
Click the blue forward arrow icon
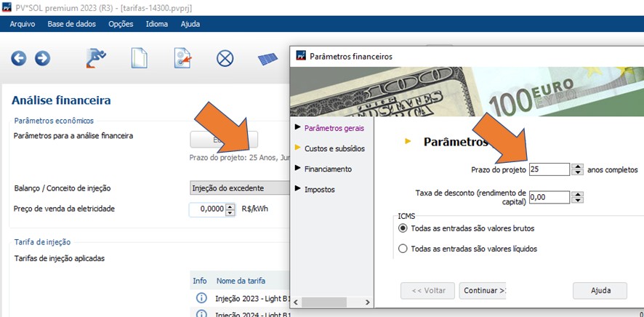pyautogui.click(x=43, y=58)
